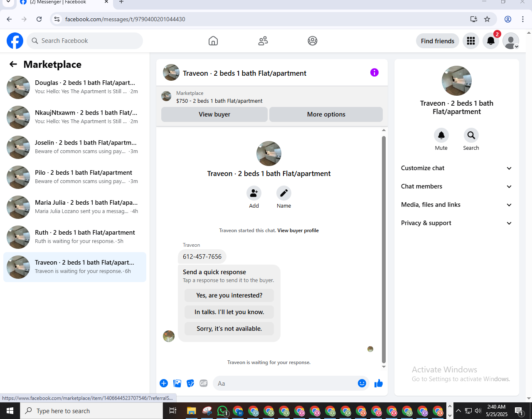Go to the Home feed icon
This screenshot has width=532, height=419.
coord(213,41)
